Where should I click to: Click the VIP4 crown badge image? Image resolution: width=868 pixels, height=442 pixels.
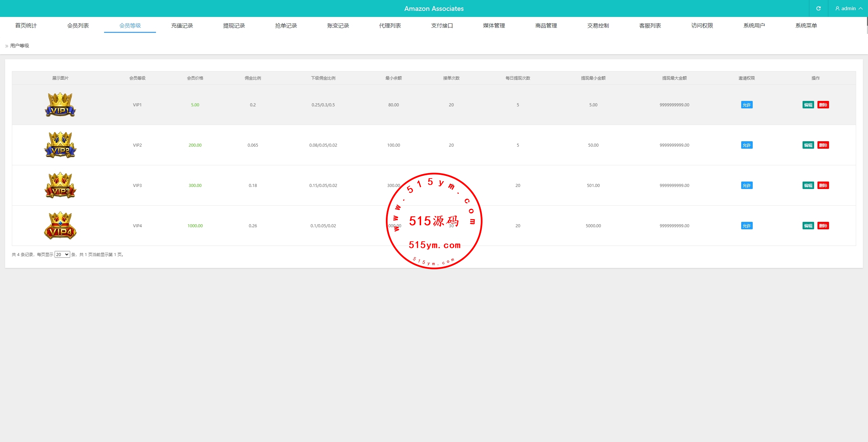[60, 226]
